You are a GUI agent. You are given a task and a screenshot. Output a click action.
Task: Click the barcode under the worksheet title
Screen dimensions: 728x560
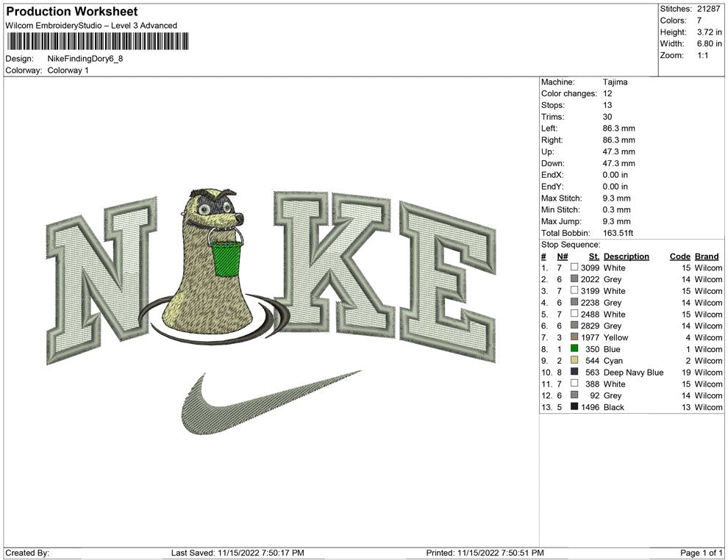click(x=98, y=41)
